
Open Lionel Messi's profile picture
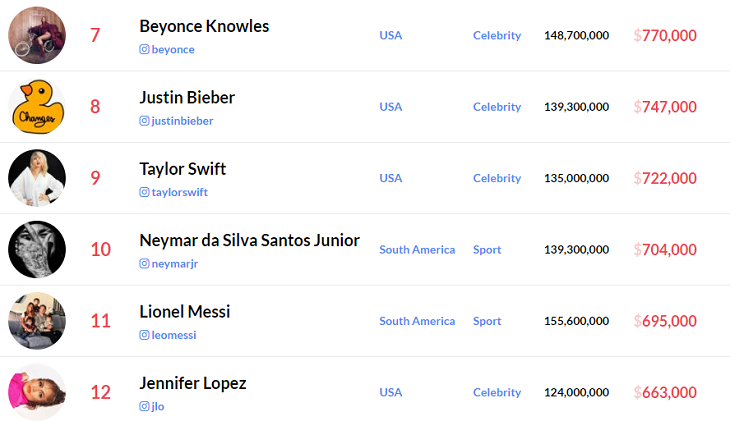[37, 321]
